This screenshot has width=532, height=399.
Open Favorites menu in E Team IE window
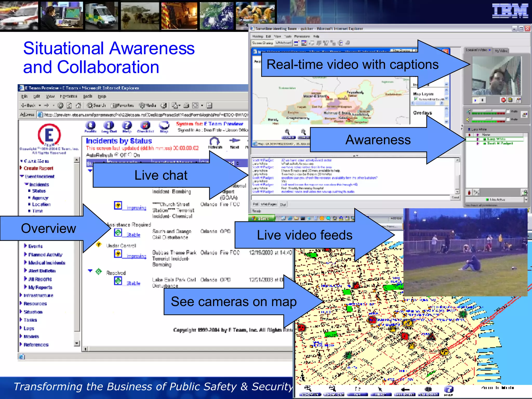69,96
